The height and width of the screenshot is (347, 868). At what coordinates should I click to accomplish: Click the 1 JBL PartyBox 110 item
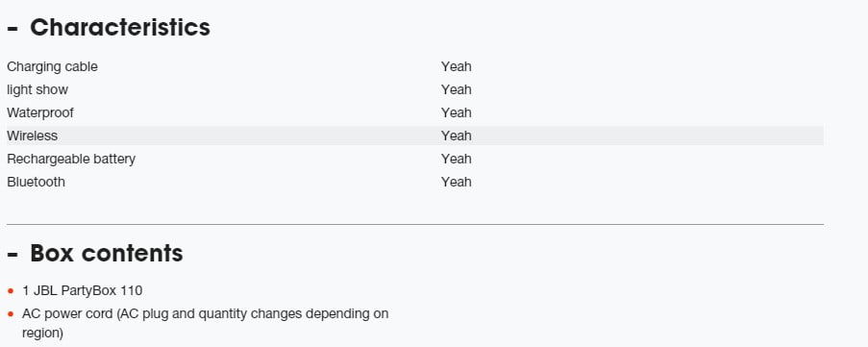coord(82,290)
